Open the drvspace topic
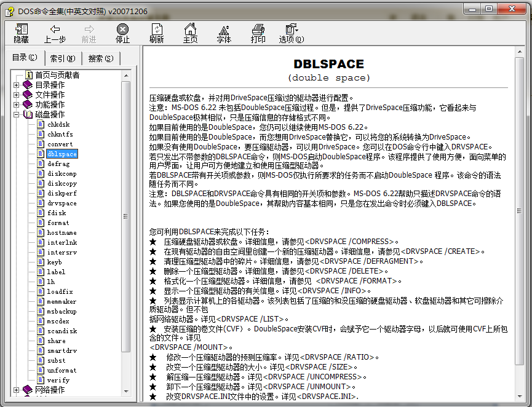532x407 pixels. coord(62,203)
